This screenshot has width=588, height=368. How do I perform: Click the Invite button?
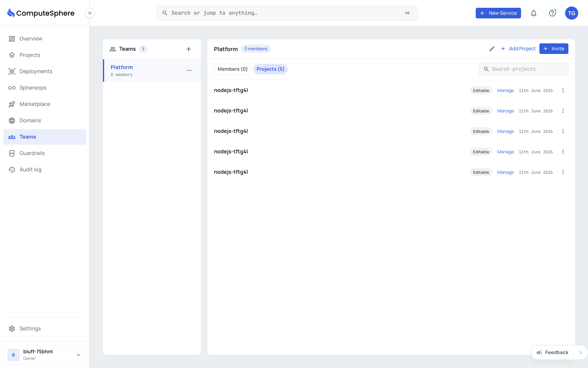pos(554,49)
